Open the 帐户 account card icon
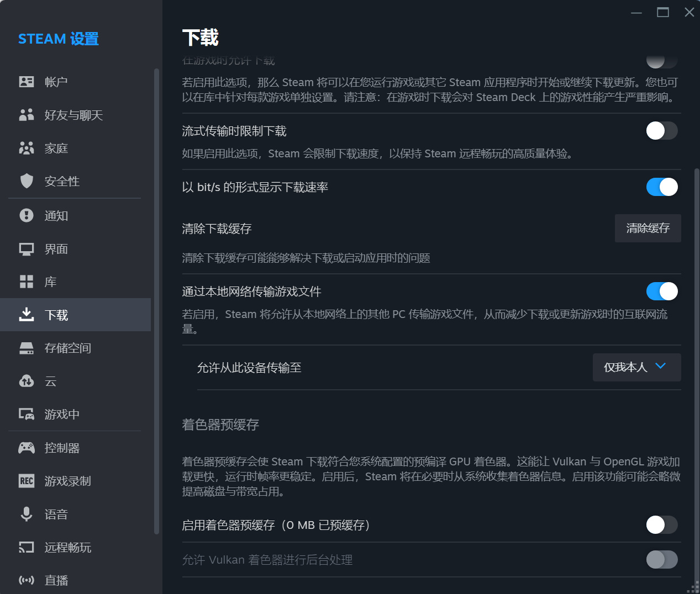Screen dimensions: 700x594 click(27, 82)
